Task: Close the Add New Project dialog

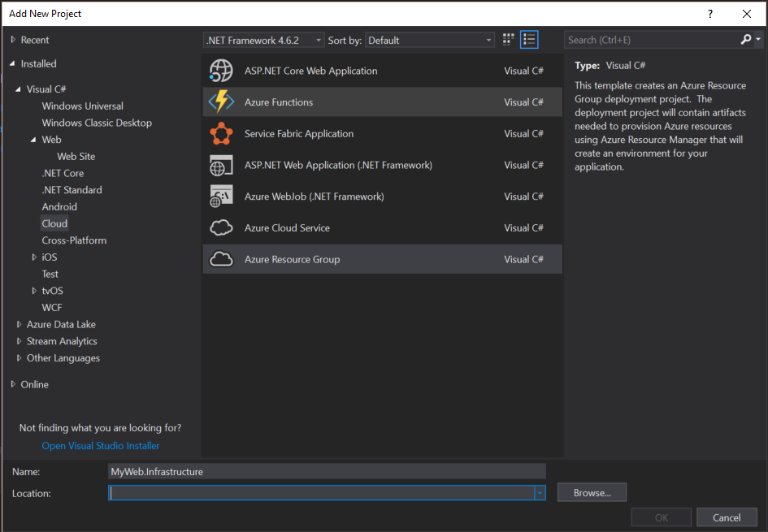Action: pyautogui.click(x=746, y=14)
